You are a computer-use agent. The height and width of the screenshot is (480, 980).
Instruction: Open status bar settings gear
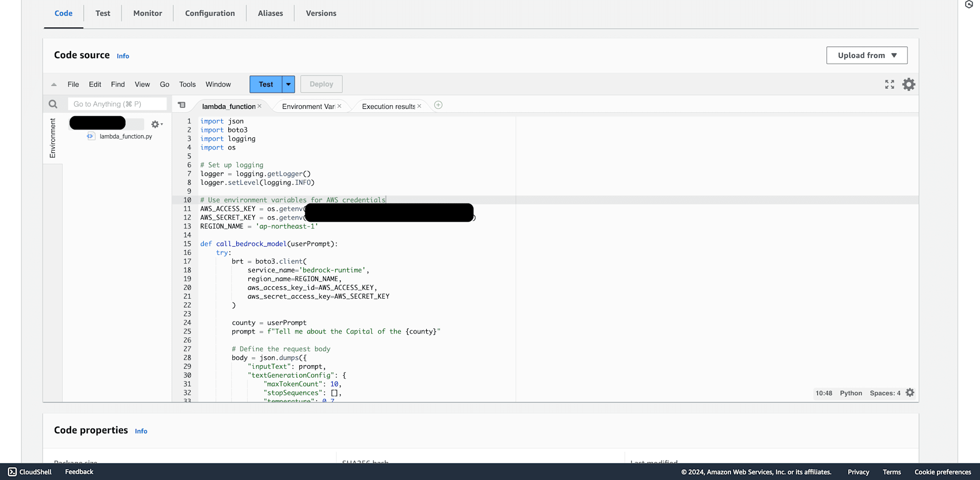(910, 393)
